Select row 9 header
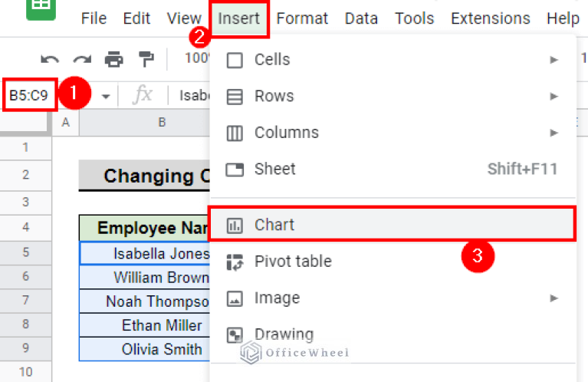 tap(25, 348)
